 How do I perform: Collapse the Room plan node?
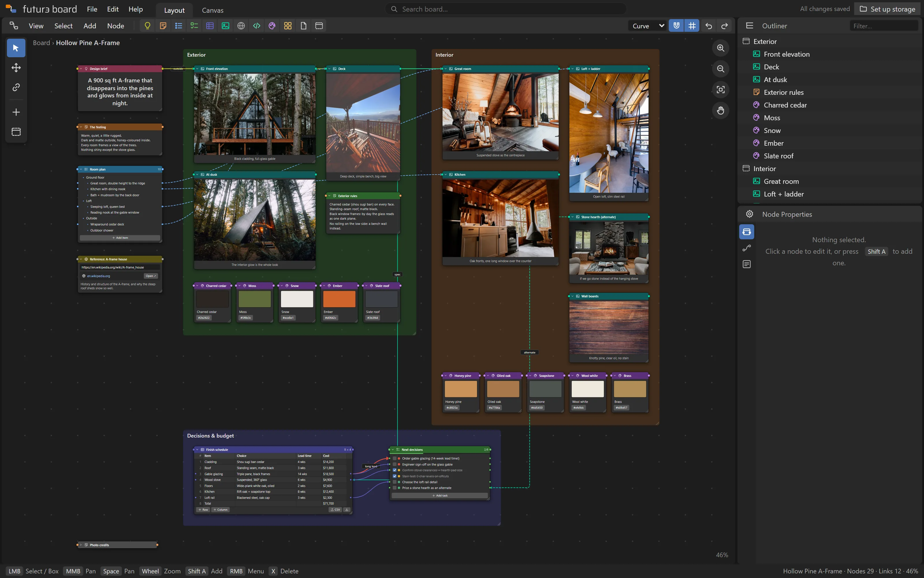click(x=81, y=169)
